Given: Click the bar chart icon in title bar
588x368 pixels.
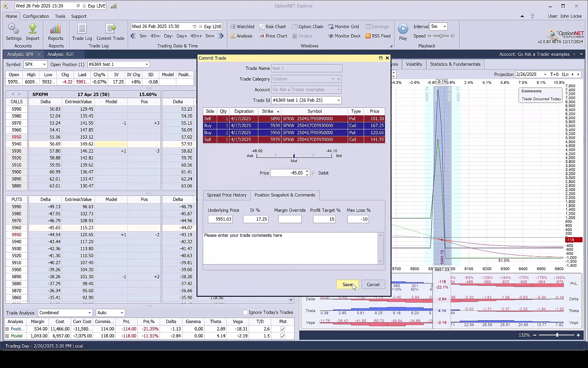Looking at the screenshot, I should tap(114, 6).
